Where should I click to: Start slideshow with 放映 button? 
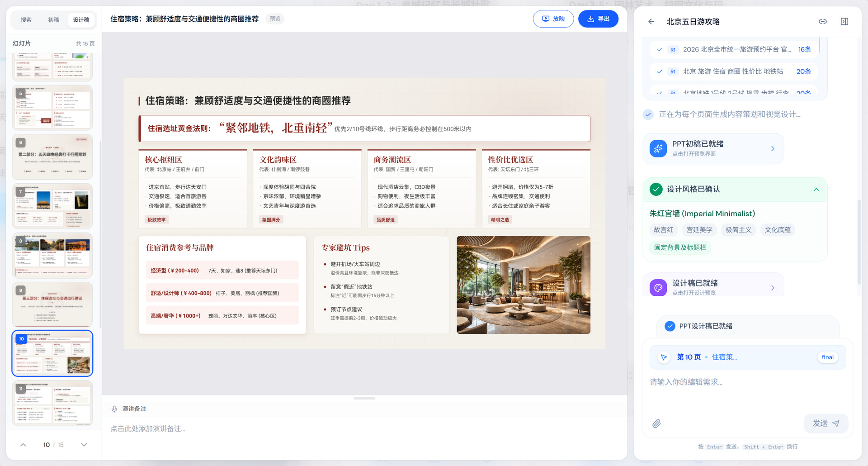pyautogui.click(x=553, y=19)
